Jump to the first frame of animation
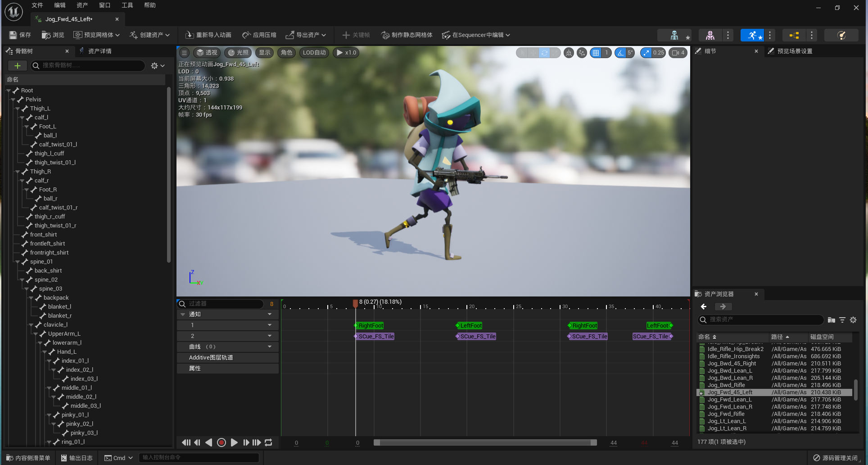The image size is (868, 465). pyautogui.click(x=186, y=442)
